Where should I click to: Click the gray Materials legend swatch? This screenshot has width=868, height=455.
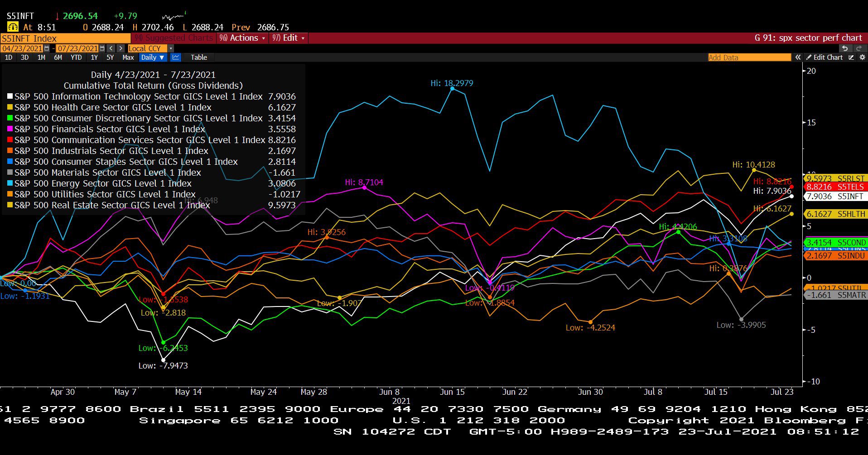pos(10,172)
